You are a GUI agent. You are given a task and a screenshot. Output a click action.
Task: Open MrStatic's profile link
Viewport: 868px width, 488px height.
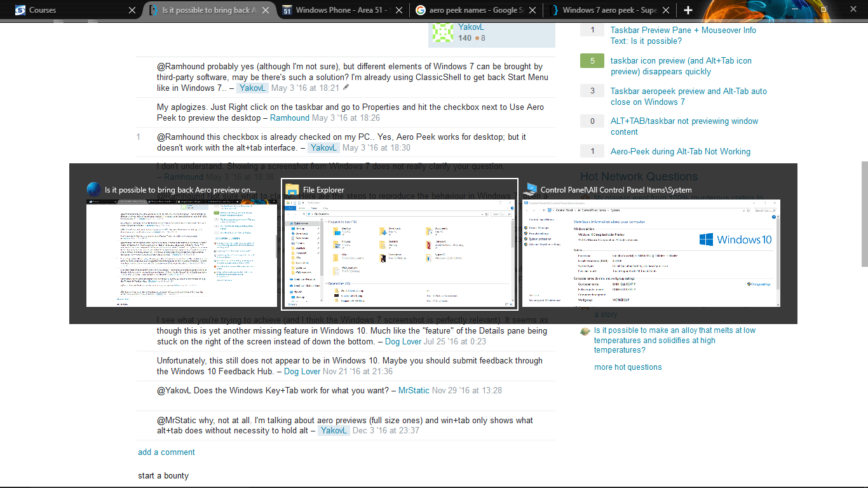414,390
